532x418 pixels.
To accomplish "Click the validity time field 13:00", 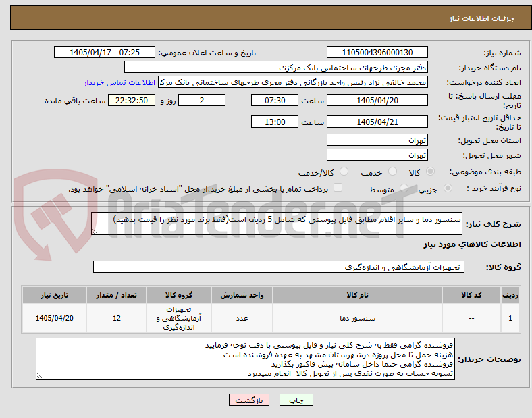I will pyautogui.click(x=275, y=122).
